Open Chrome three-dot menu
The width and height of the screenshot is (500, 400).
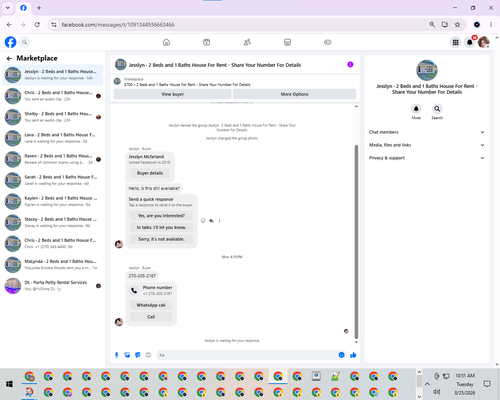[x=491, y=25]
